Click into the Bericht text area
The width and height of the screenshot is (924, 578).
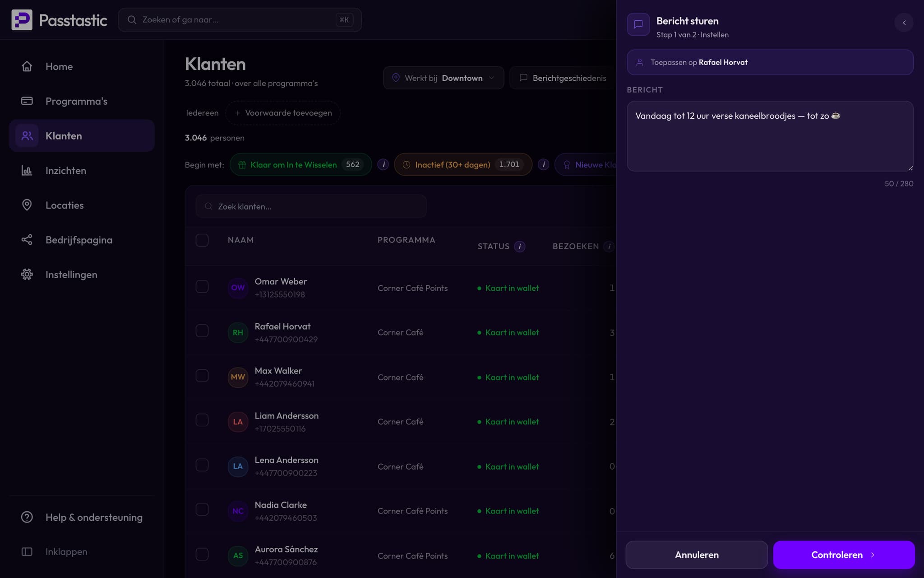(x=770, y=136)
